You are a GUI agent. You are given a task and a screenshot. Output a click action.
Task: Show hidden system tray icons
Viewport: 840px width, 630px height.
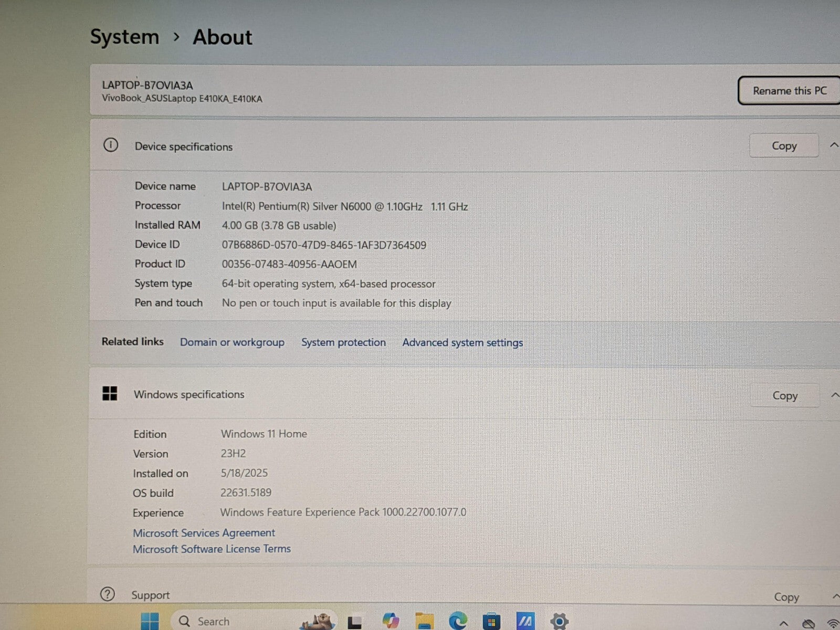(783, 624)
